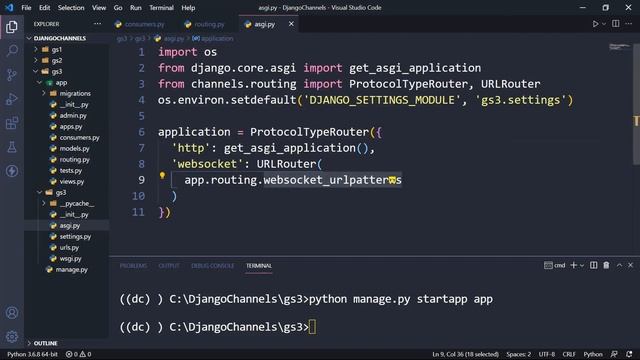Open the Edit menu
Image resolution: width=640 pixels, height=360 pixels.
tap(44, 8)
